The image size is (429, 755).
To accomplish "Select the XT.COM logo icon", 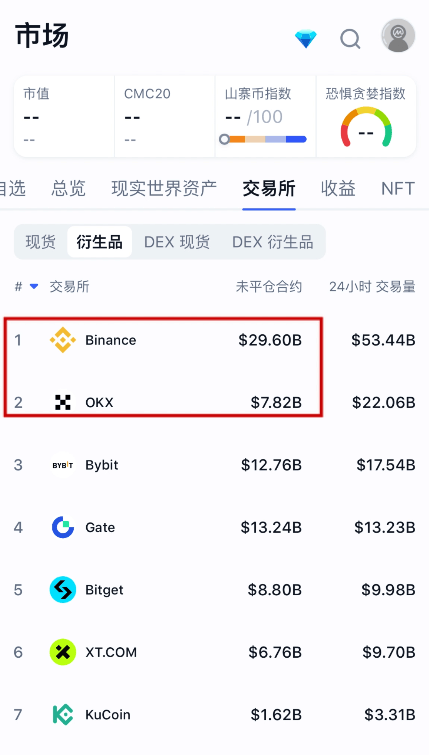I will click(x=63, y=652).
